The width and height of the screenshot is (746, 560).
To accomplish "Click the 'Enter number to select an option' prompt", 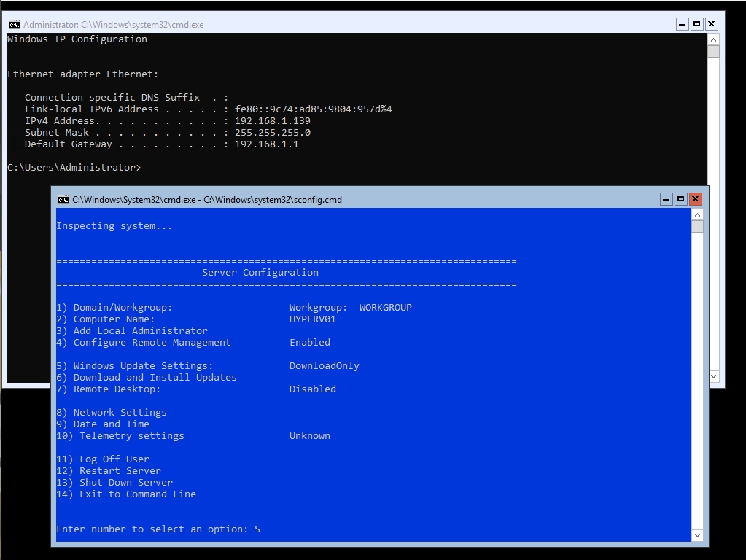I will click(152, 529).
